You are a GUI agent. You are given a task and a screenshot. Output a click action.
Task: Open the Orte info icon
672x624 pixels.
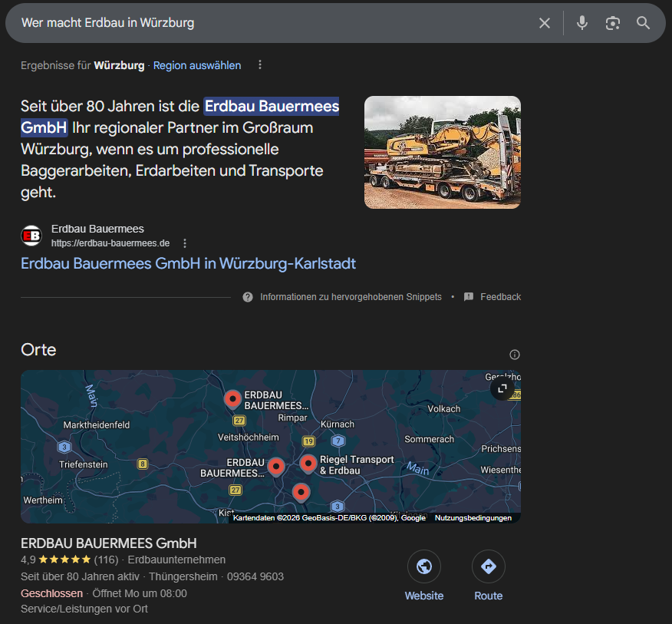(515, 355)
